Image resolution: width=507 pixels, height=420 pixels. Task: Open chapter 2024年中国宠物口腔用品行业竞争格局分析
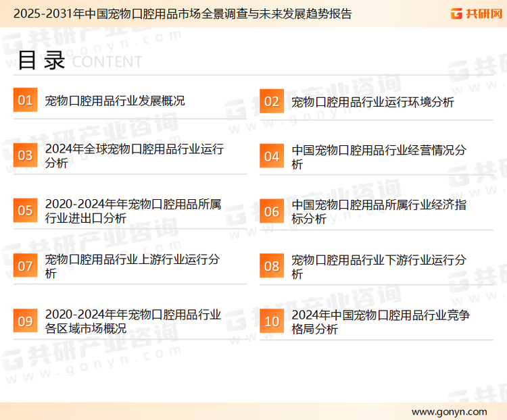click(381, 322)
